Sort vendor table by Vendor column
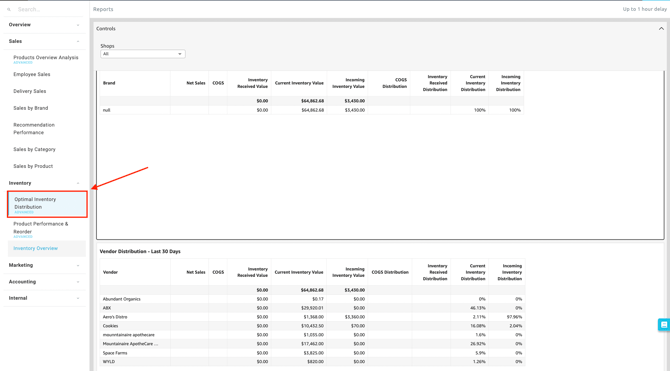This screenshot has width=670, height=371. coord(110,272)
